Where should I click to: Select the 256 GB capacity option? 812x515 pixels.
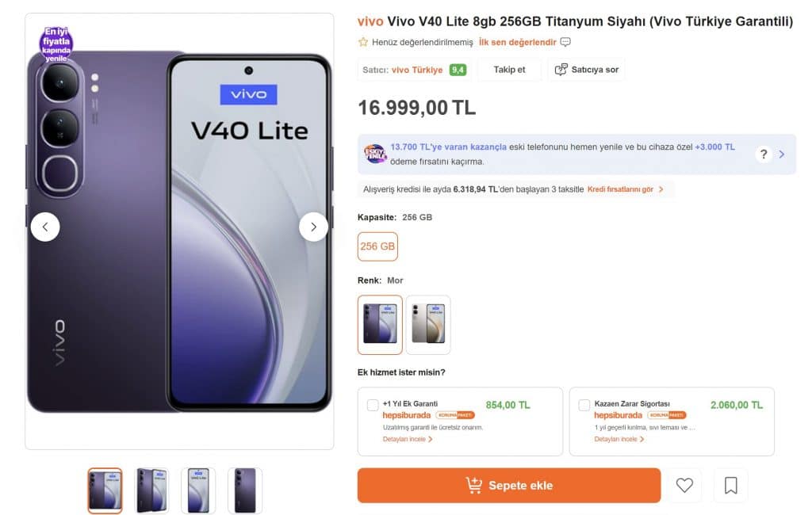[377, 246]
